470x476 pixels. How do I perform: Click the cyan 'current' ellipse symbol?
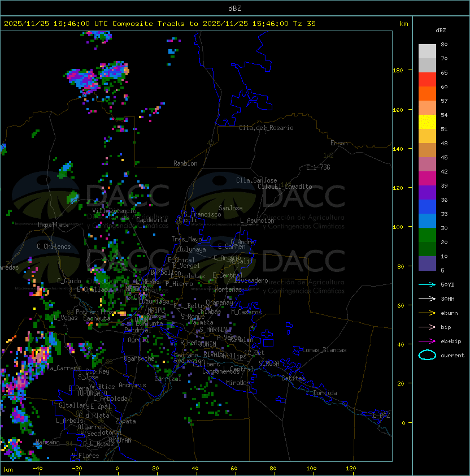(x=427, y=355)
